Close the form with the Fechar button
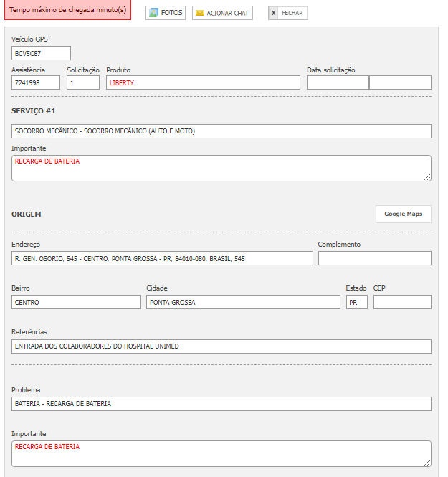448x477 pixels. pyautogui.click(x=287, y=13)
